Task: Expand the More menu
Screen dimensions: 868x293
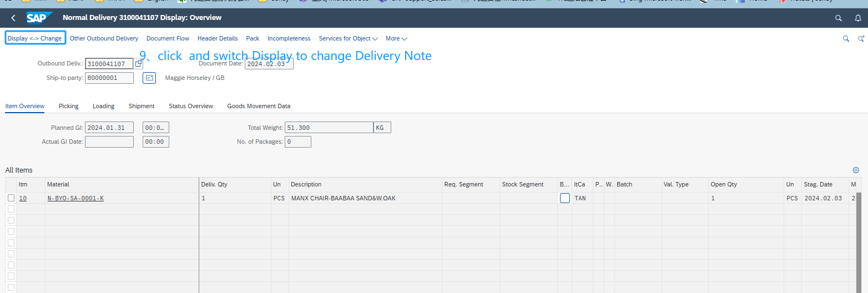Action: click(396, 39)
